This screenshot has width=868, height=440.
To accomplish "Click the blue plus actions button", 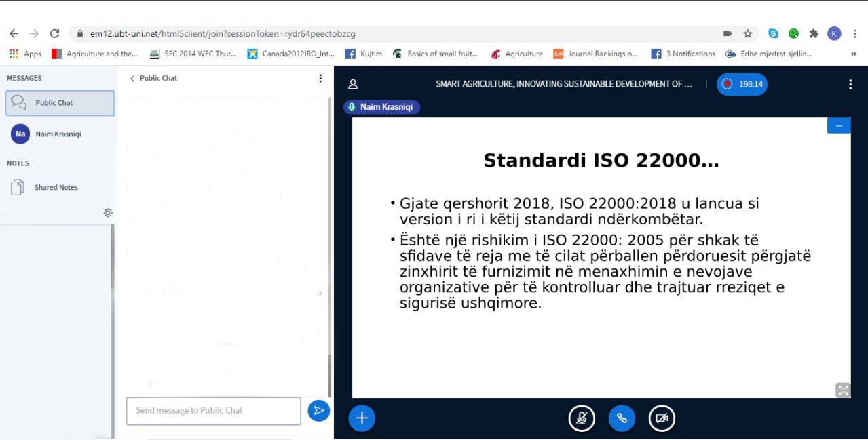I will (362, 418).
